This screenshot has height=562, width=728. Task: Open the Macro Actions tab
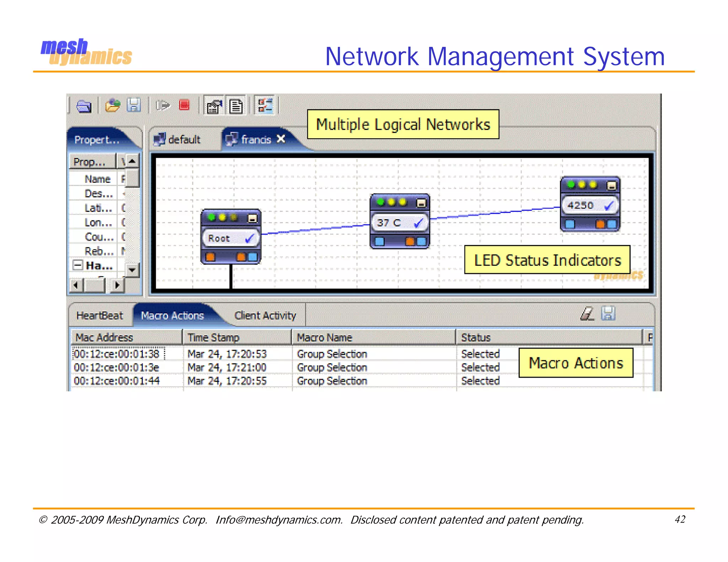pyautogui.click(x=172, y=315)
